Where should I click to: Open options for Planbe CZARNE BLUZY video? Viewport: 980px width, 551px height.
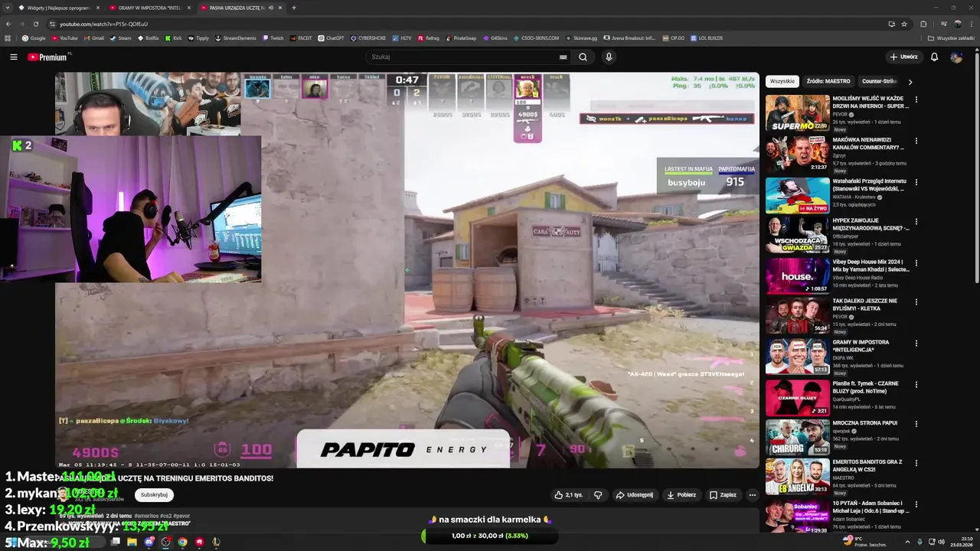916,384
